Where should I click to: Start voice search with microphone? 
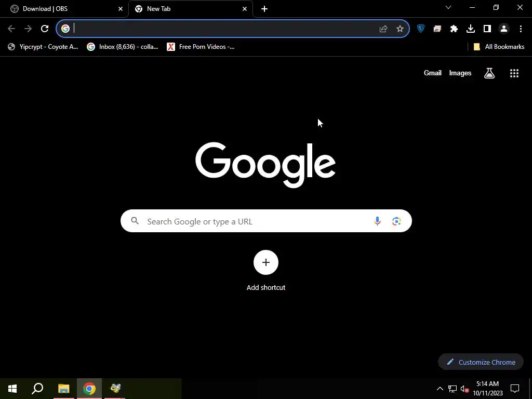[x=377, y=221]
